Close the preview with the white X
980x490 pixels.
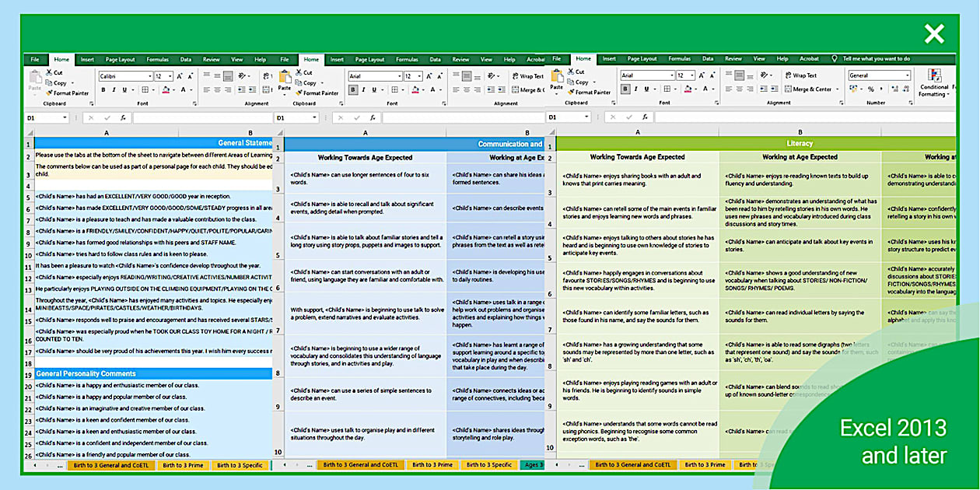point(934,33)
